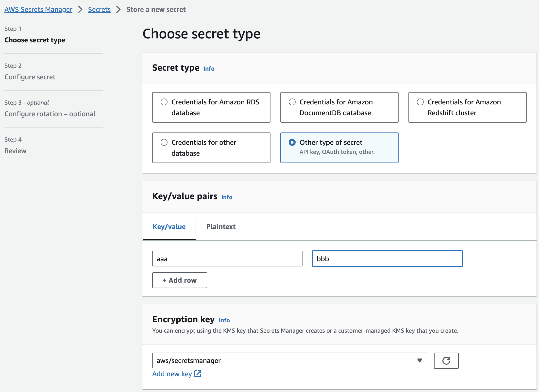Open Info link next to Secret type
Viewport: 539px width, 392px height.
pos(209,69)
